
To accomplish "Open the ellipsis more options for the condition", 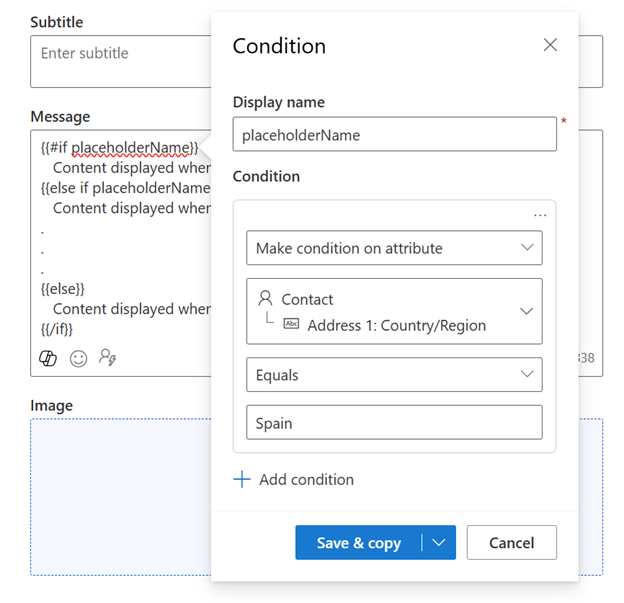I will click(540, 215).
